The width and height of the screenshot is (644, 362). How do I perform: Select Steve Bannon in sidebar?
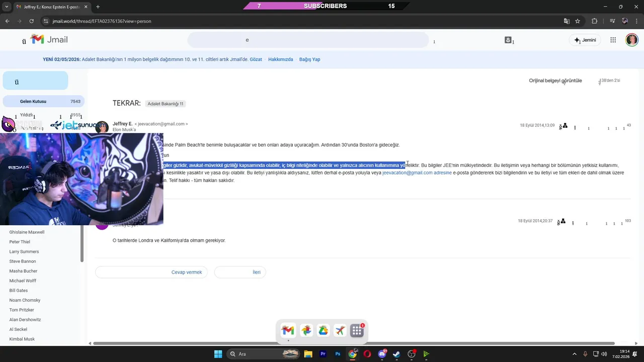[23, 261]
